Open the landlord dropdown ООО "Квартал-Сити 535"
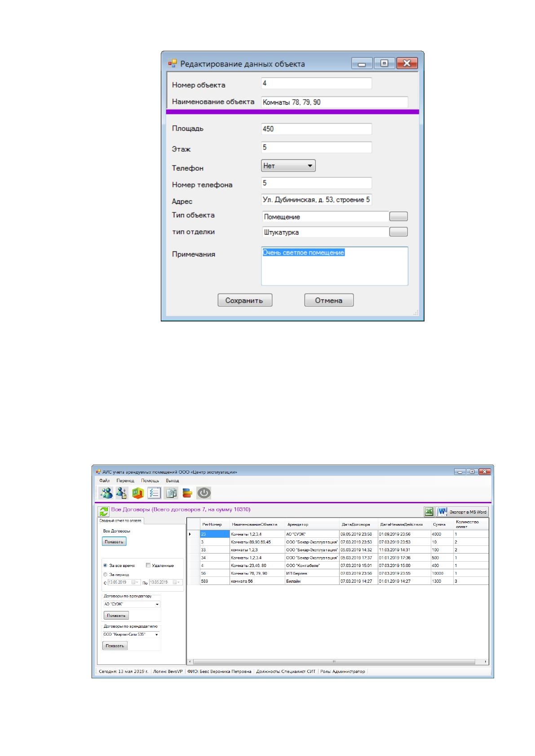Screen dimensions: 535x756 [x=132, y=634]
